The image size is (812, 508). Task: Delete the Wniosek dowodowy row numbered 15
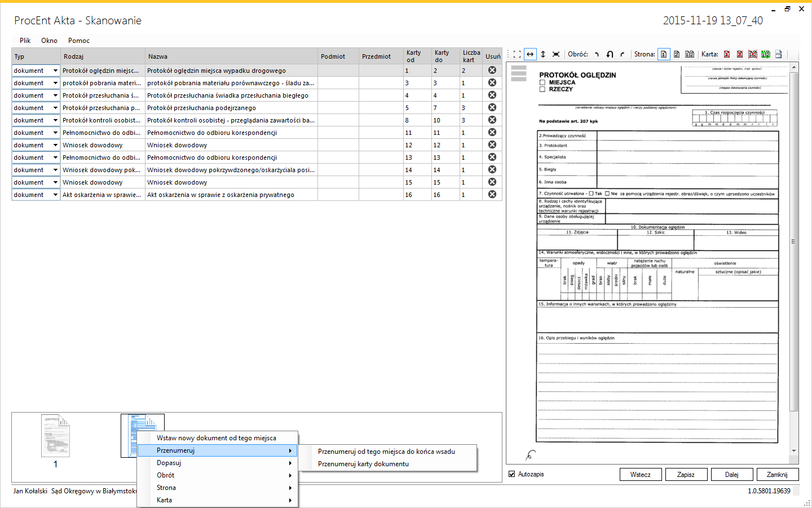point(492,182)
